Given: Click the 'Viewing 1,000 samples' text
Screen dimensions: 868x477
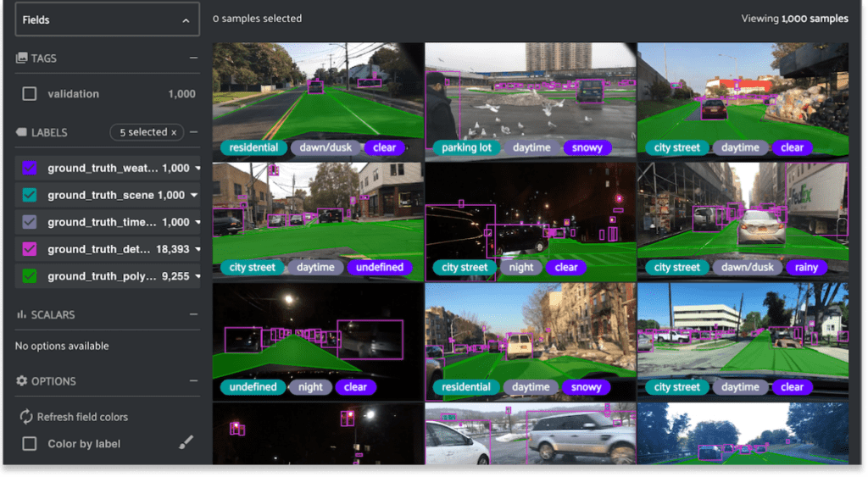Looking at the screenshot, I should (794, 19).
